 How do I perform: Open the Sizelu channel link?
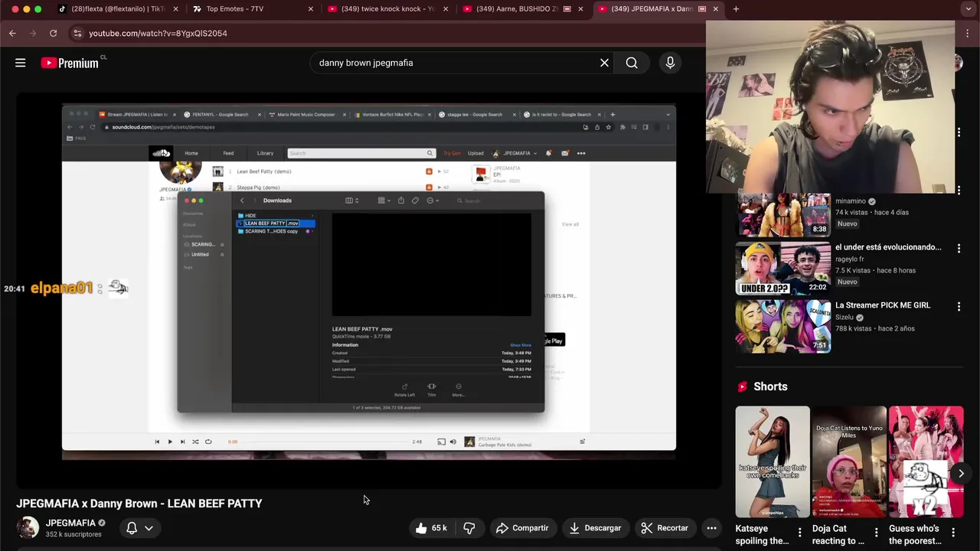point(844,317)
